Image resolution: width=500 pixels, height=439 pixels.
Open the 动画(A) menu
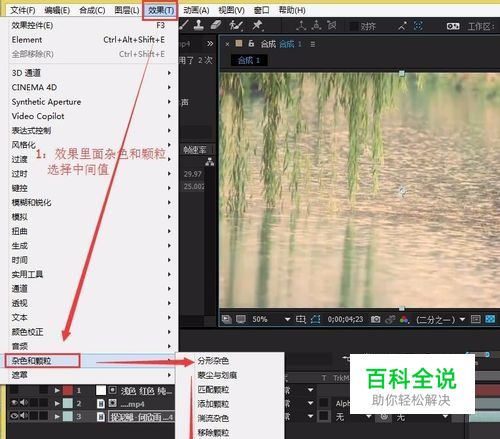coord(196,10)
